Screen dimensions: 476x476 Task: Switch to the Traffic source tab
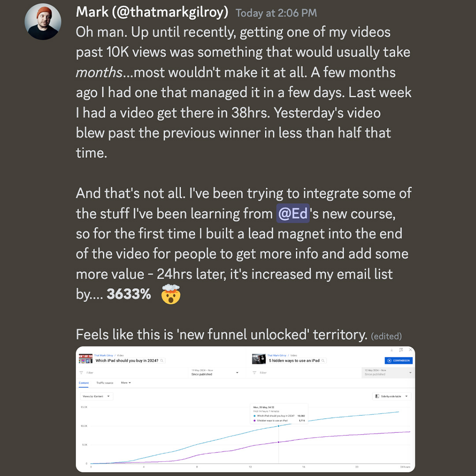pyautogui.click(x=105, y=383)
